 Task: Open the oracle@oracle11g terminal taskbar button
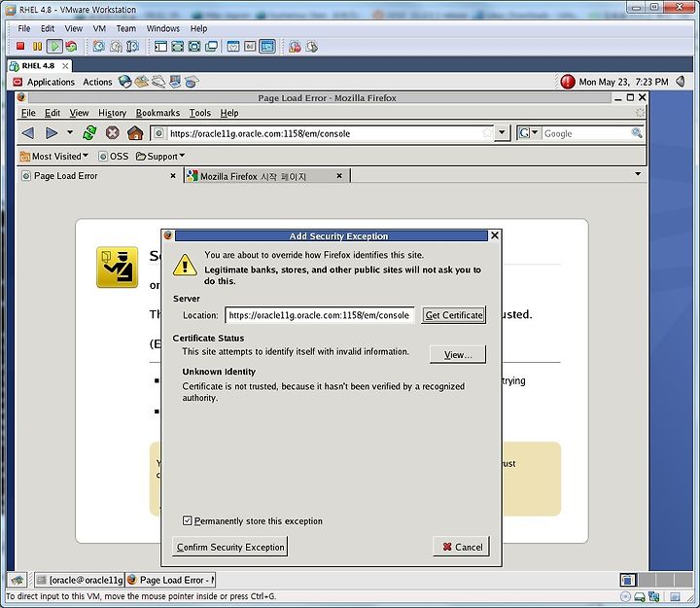[80, 580]
